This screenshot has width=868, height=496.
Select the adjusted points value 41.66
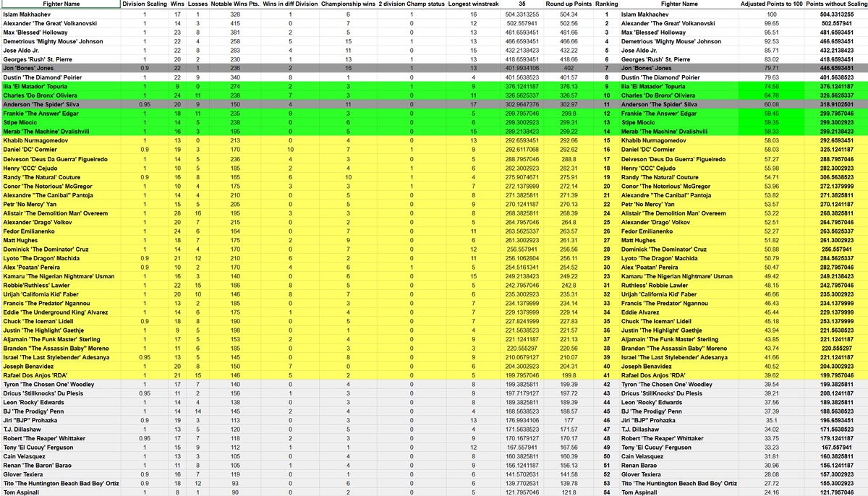point(770,356)
